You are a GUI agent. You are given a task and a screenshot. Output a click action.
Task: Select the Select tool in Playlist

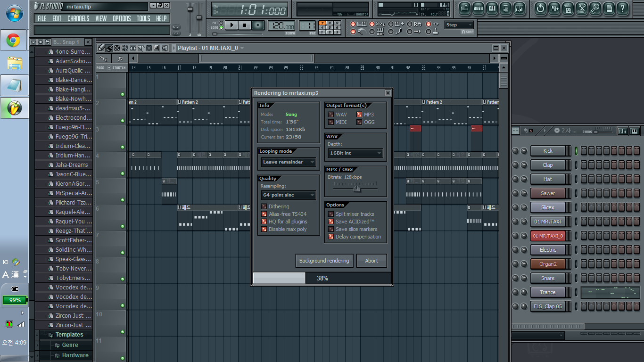(149, 48)
